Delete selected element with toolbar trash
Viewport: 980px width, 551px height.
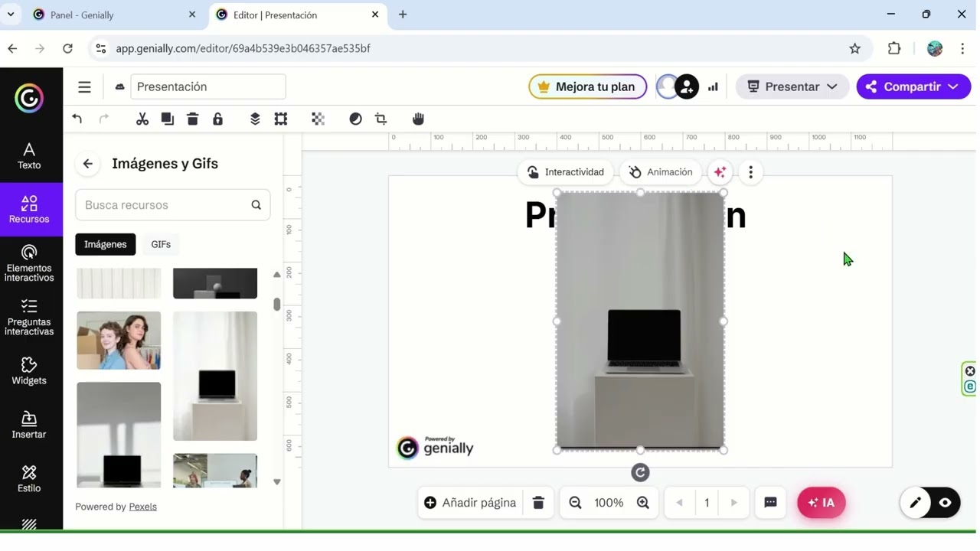click(x=193, y=119)
